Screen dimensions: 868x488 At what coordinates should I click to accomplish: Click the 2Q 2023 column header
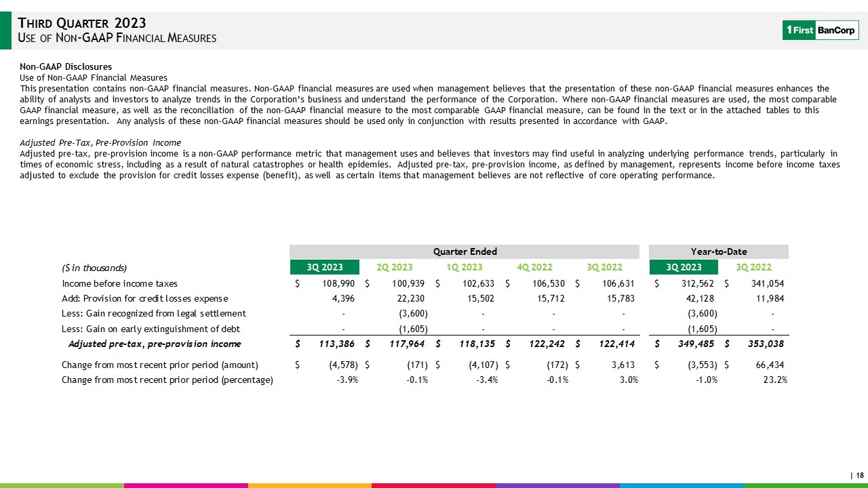coord(393,267)
